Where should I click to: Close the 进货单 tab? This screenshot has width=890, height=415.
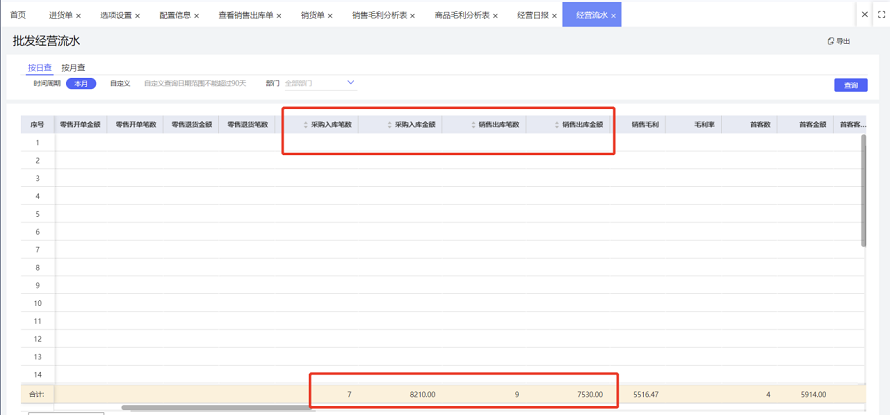coord(78,16)
